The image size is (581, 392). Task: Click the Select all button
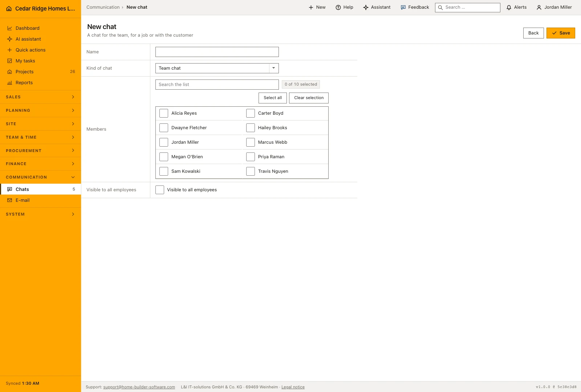tap(273, 98)
